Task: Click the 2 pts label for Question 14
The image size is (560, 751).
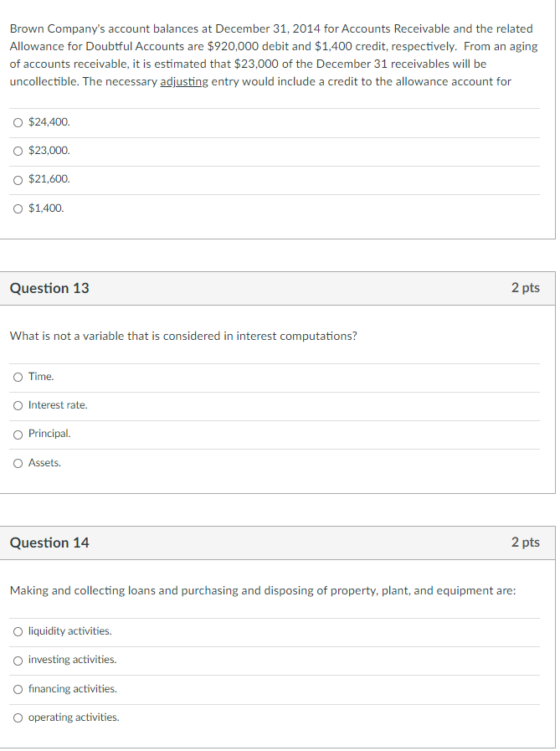Action: [x=527, y=543]
